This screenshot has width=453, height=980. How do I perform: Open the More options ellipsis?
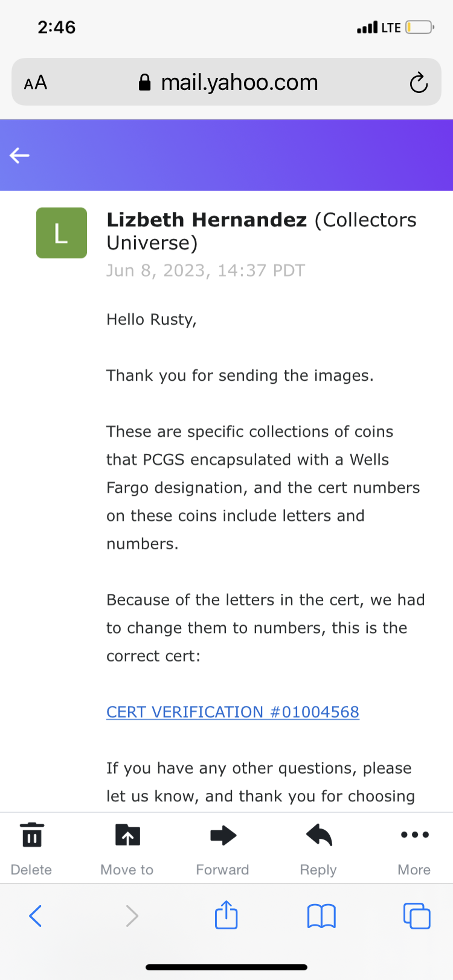414,835
